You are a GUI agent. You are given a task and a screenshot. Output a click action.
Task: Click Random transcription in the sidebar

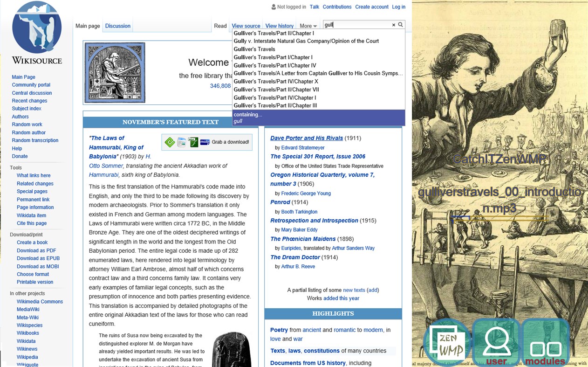35,140
